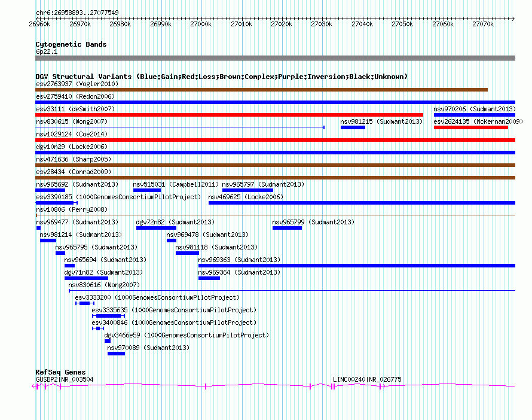The width and height of the screenshot is (532, 420).
Task: Click the 27030k ruler tick label
Action: coord(322,24)
